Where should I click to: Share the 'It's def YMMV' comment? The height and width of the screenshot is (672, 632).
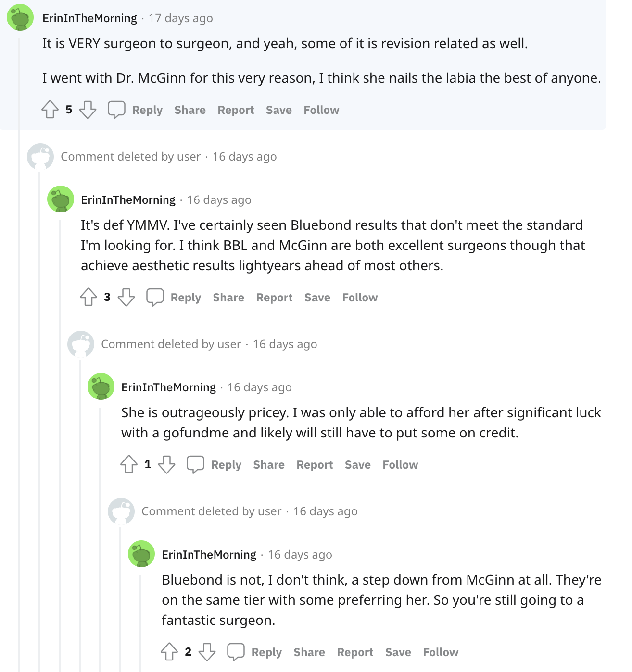[228, 297]
